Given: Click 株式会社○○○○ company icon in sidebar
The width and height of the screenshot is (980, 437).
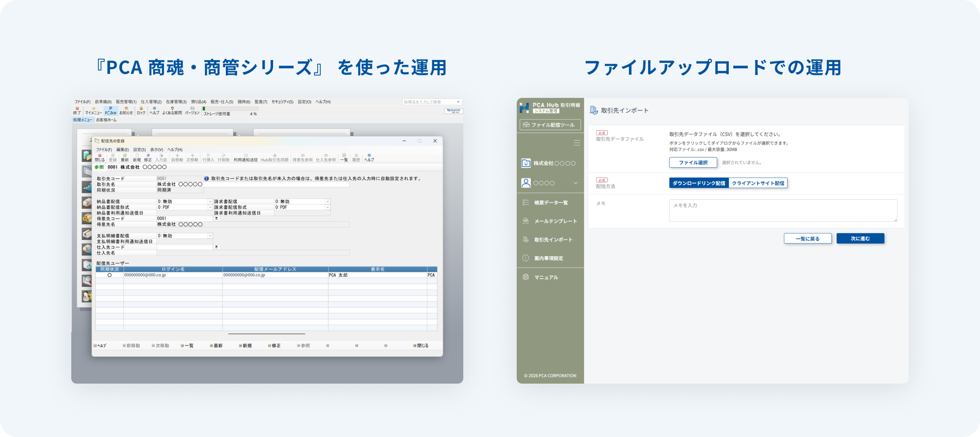Looking at the screenshot, I should [526, 163].
